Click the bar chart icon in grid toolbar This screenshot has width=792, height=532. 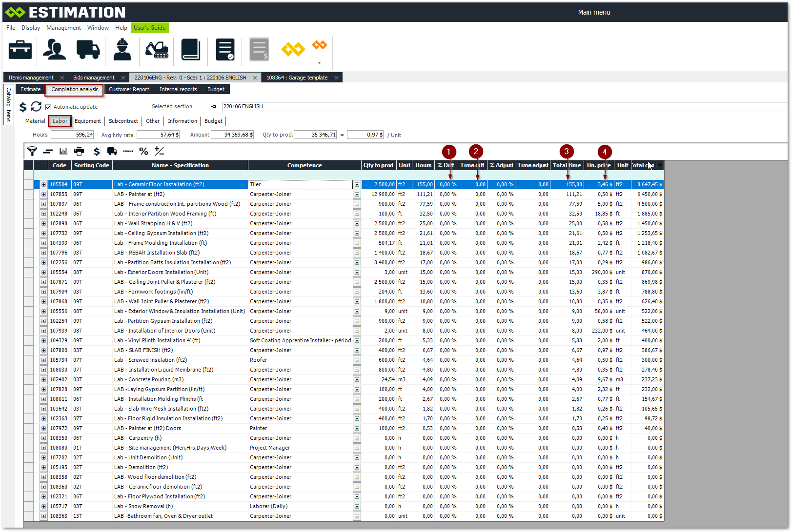63,151
